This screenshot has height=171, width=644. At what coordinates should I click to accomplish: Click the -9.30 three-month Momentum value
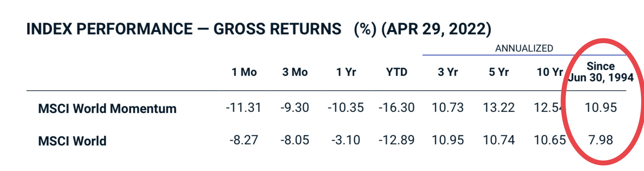point(295,108)
